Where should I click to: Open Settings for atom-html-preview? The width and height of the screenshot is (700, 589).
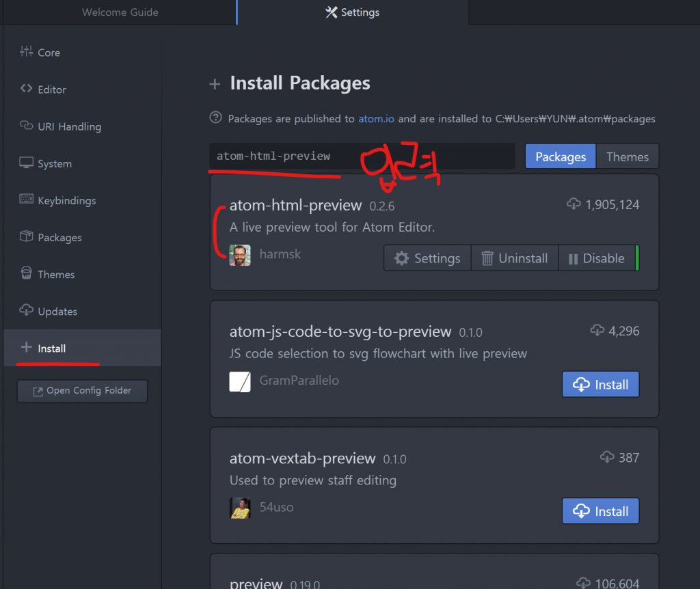pos(427,258)
